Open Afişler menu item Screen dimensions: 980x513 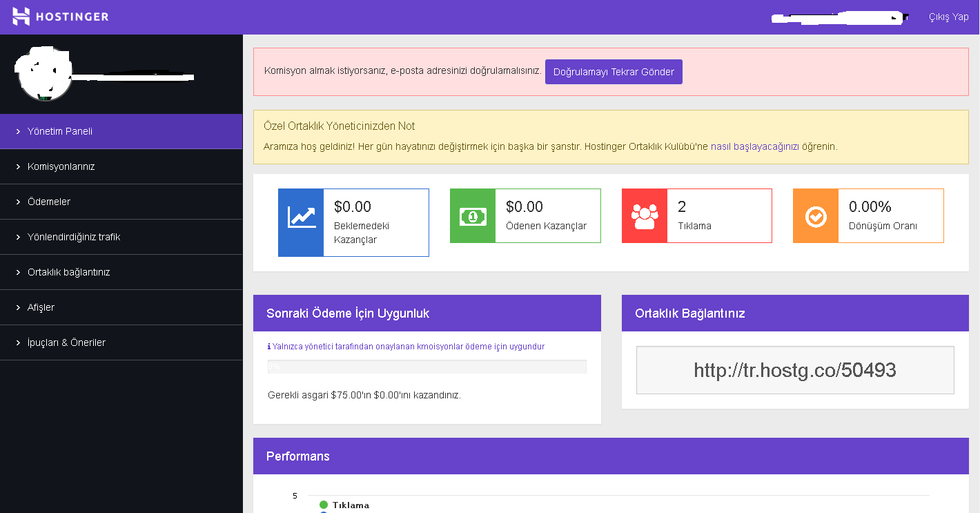coord(121,307)
